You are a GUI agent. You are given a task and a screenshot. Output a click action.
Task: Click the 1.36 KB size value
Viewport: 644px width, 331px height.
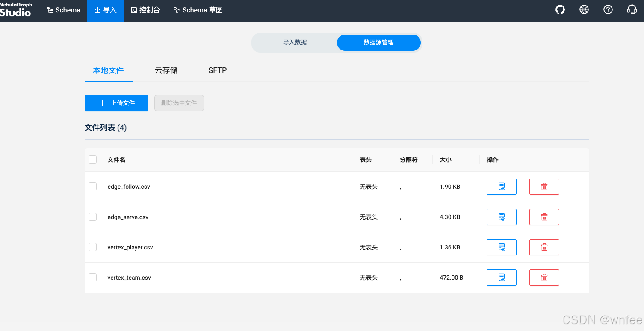[450, 247]
